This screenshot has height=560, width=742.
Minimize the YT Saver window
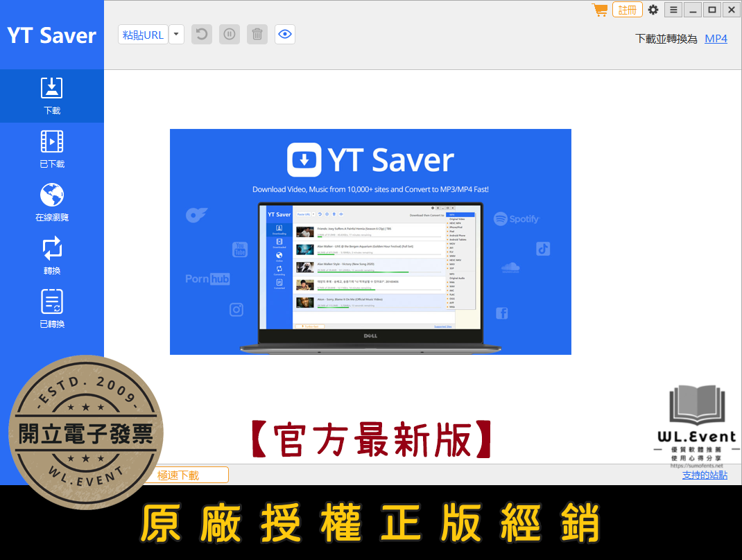[x=693, y=10]
